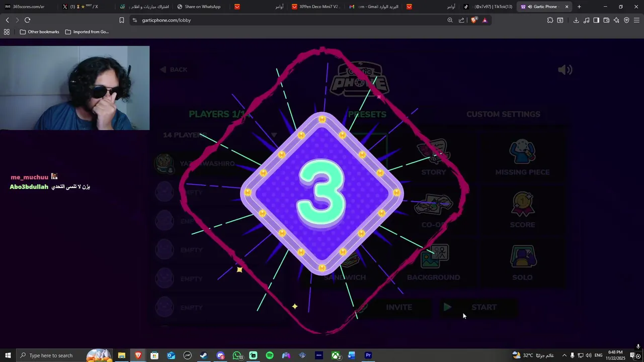
Task: Show hidden system tray icons chevron
Action: (x=564, y=355)
